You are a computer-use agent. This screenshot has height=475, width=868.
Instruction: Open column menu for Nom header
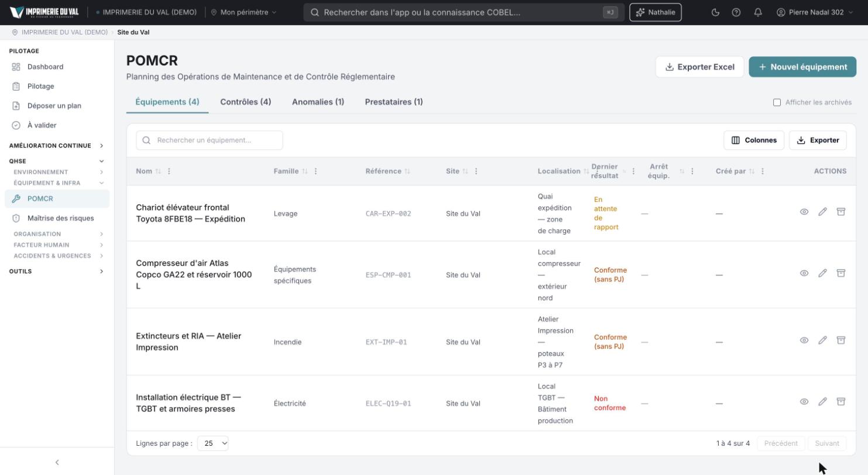[169, 171]
